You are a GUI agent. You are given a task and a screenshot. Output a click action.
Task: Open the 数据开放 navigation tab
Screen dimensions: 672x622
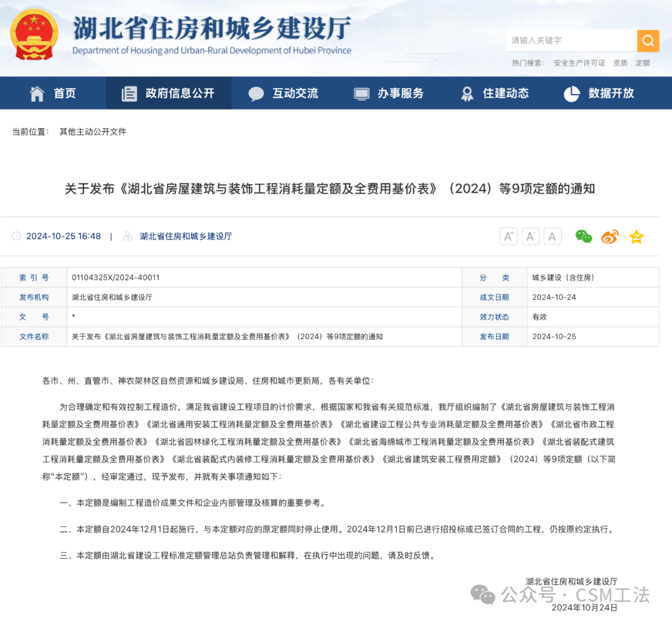(x=600, y=93)
